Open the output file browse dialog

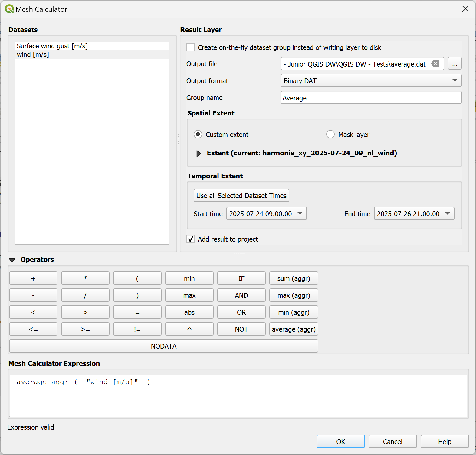pos(455,64)
